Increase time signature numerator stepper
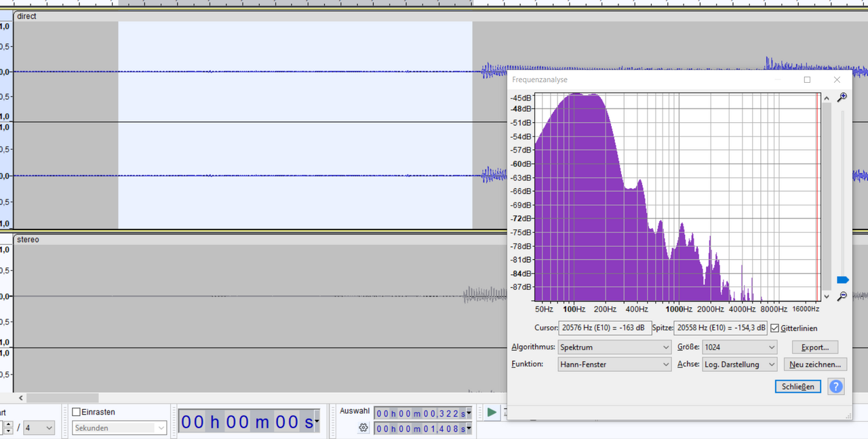 pyautogui.click(x=7, y=424)
